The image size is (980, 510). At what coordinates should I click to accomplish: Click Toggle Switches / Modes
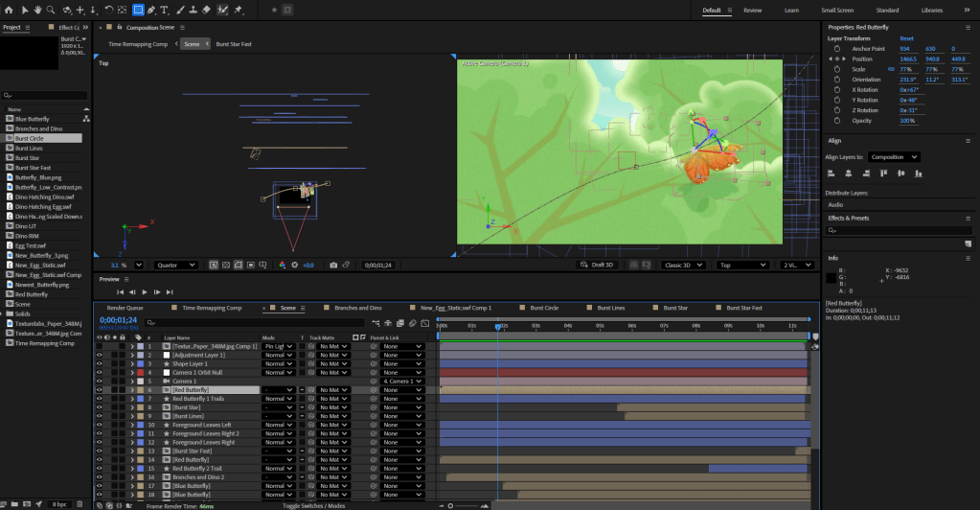point(313,504)
